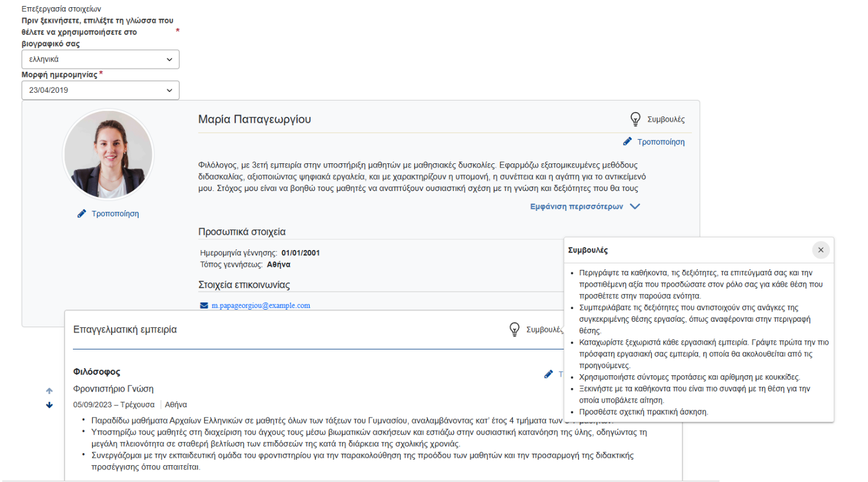
Task: Open the Συμβουλές lightbulb in Επαγγελματική εμπειρία
Action: point(535,330)
